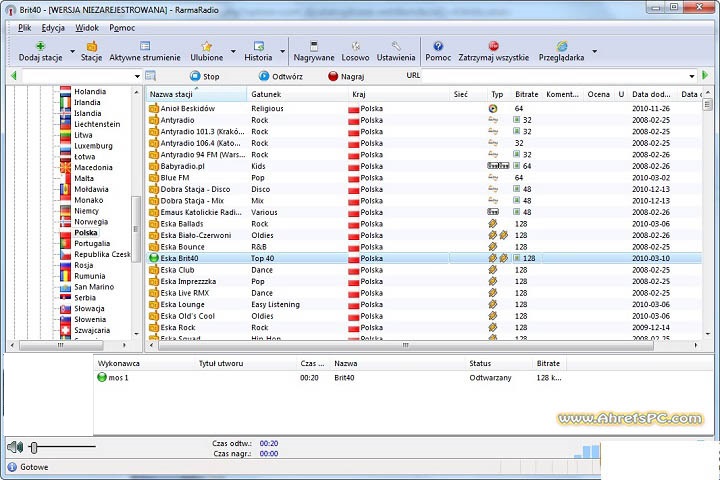Open the Edycja menu
This screenshot has height=480, width=720.
53,28
